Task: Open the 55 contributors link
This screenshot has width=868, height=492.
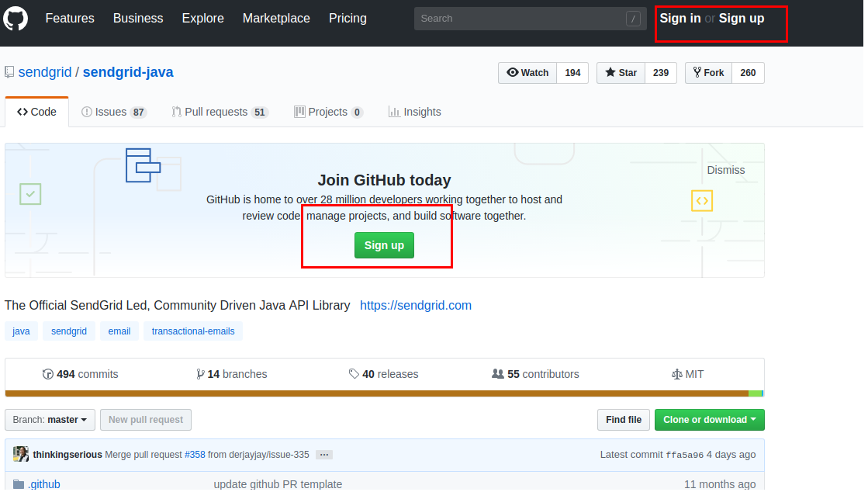Action: click(x=535, y=374)
